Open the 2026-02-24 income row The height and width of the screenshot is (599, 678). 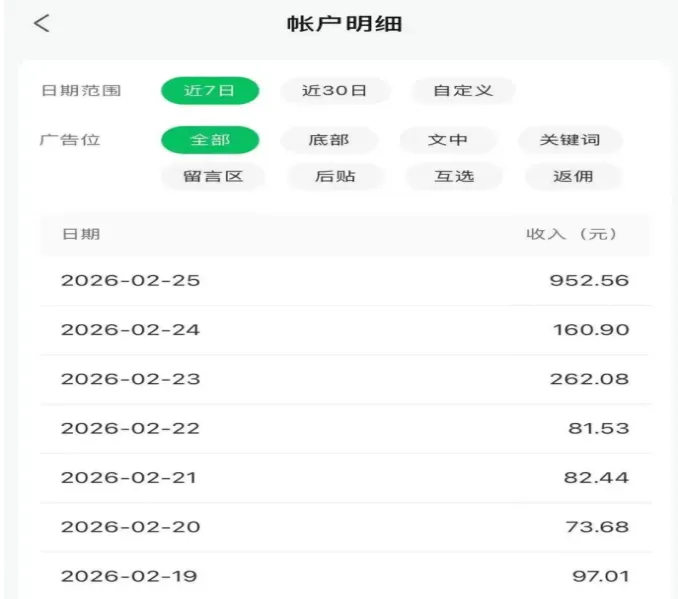pyautogui.click(x=344, y=330)
